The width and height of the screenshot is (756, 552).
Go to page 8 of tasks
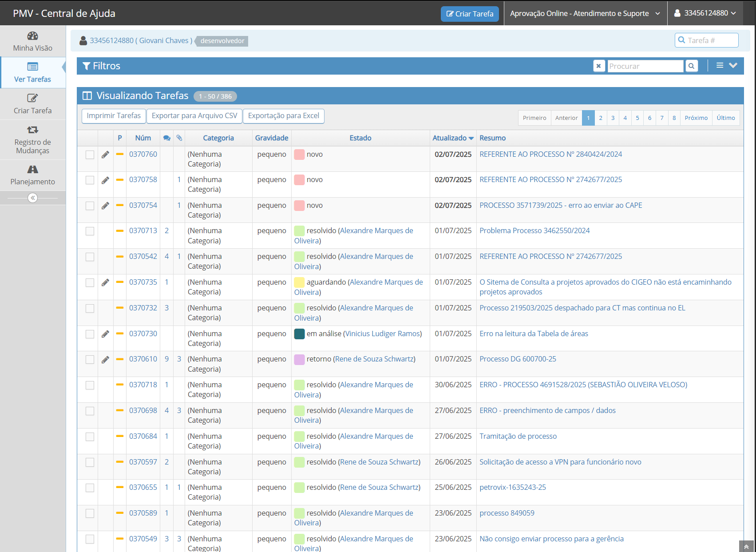click(x=674, y=118)
